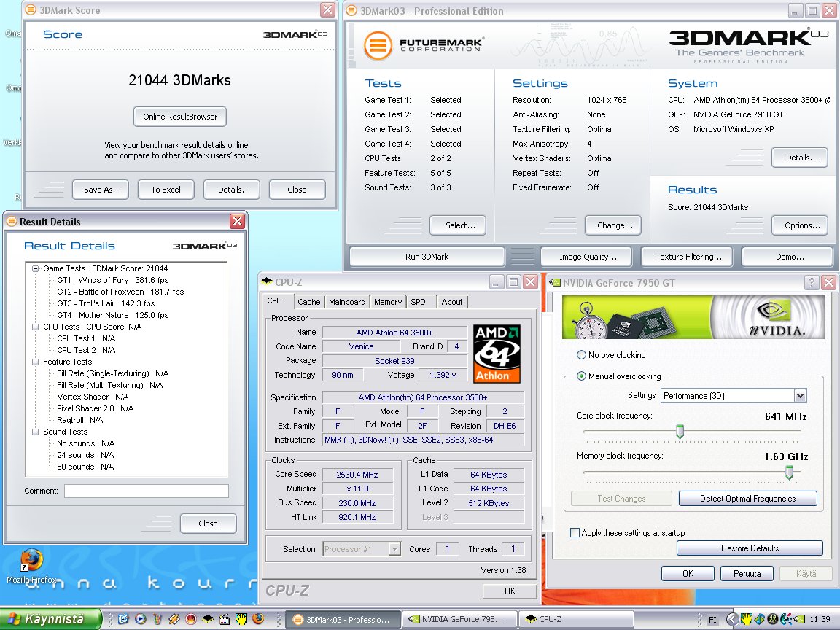Screen dimensions: 840x630
Task: Select Pixel Shader 2.0 tree row
Action: 95,408
